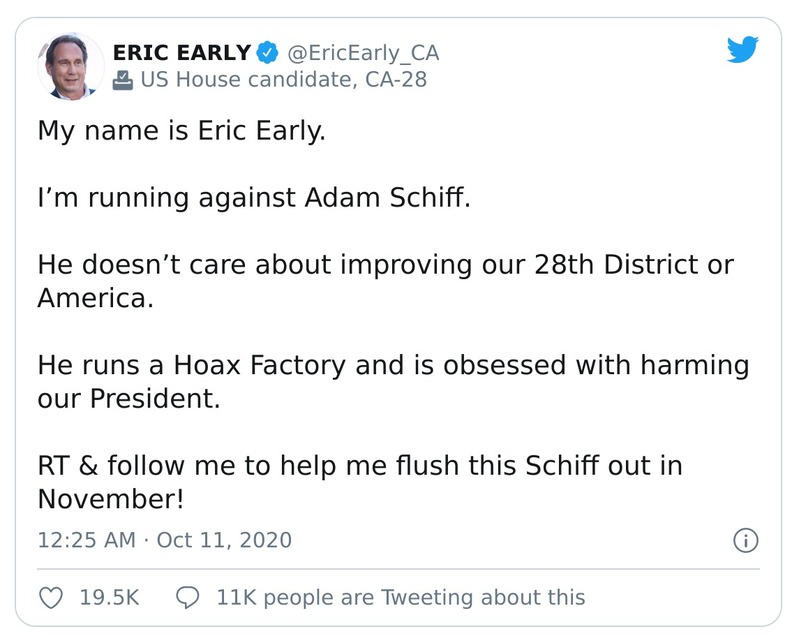Click the text 'My name is Eric Early.'
Screen dimensions: 799x643
pyautogui.click(x=182, y=131)
